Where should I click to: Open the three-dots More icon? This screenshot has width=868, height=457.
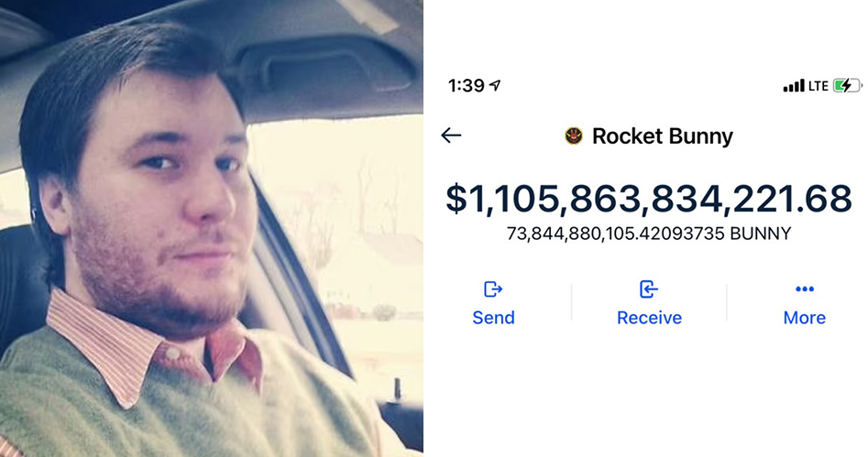pos(805,288)
